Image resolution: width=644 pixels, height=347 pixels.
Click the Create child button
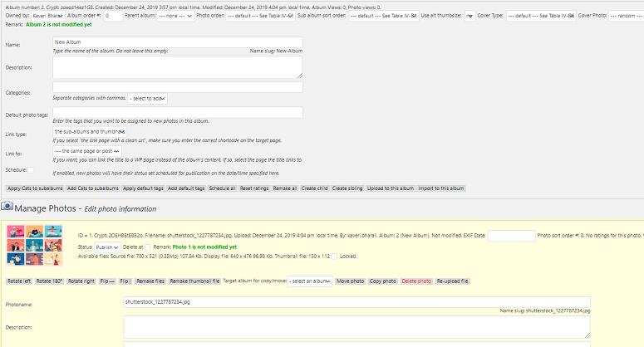(x=315, y=188)
